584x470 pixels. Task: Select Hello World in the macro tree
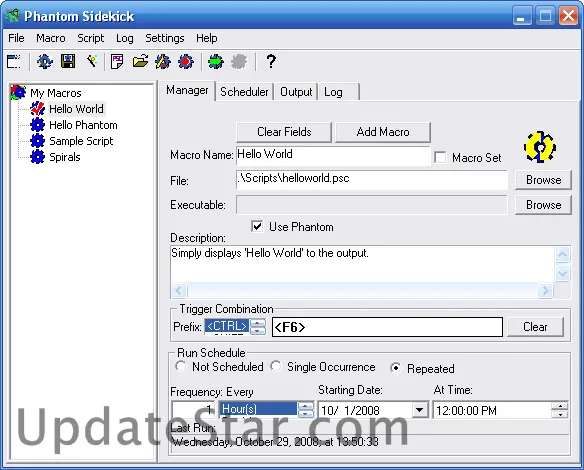(76, 109)
